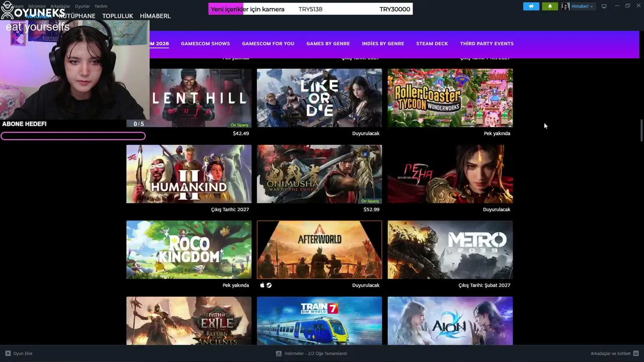
Task: Open the Aion 2 game card
Action: [x=450, y=321]
